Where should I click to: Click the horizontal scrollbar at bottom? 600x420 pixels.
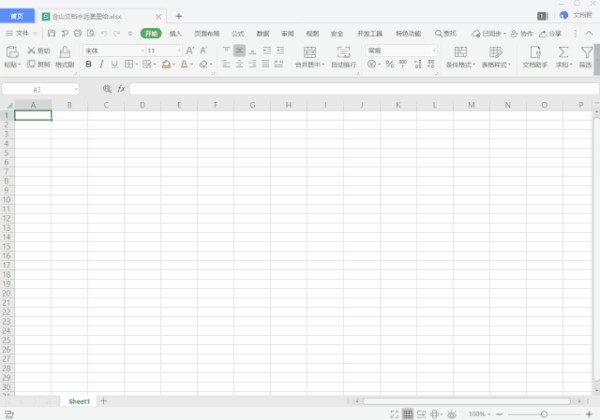click(x=466, y=401)
